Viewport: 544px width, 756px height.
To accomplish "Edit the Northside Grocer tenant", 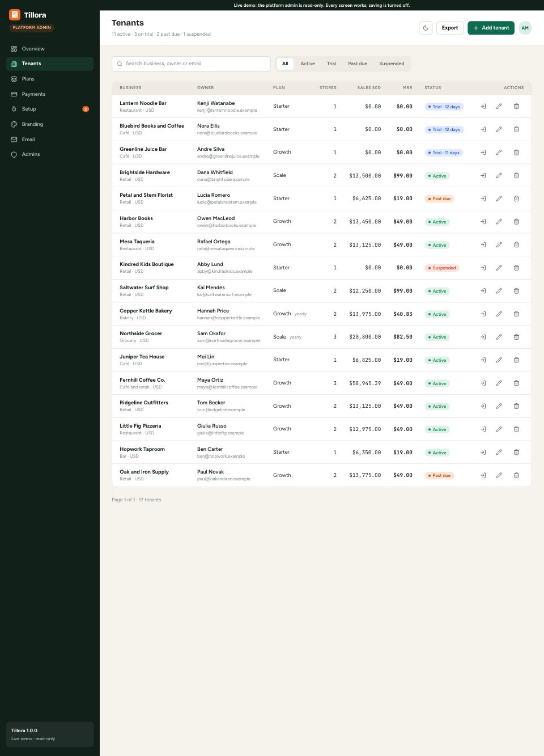I will 499,337.
